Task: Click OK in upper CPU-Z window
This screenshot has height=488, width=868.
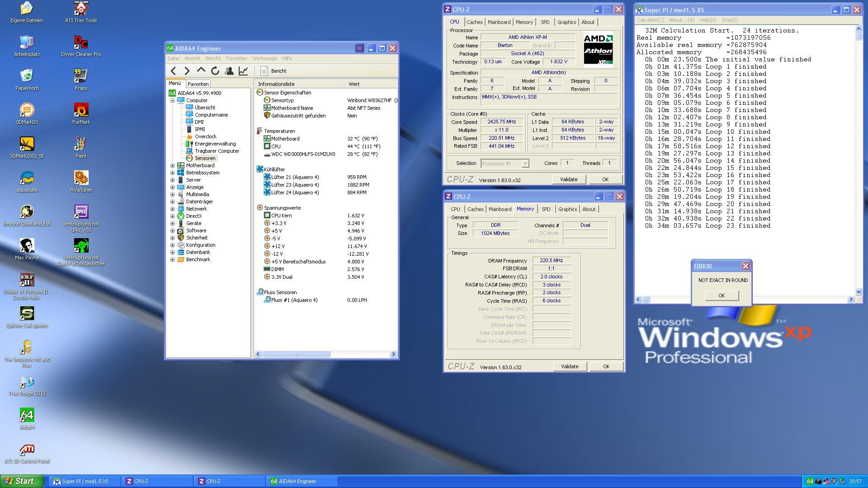Action: (605, 179)
